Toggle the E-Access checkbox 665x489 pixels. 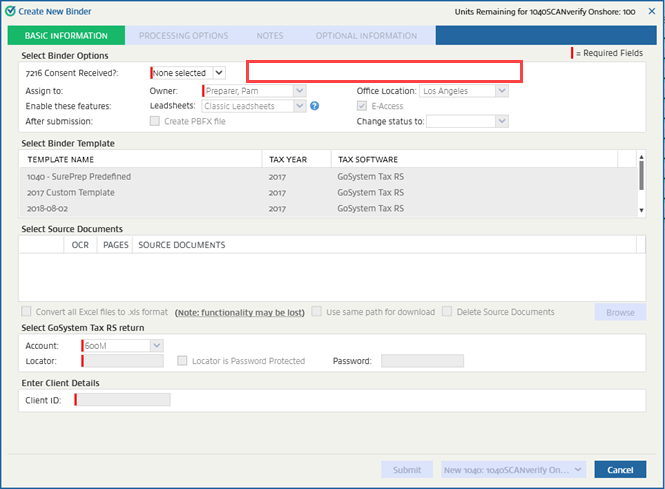coord(362,106)
